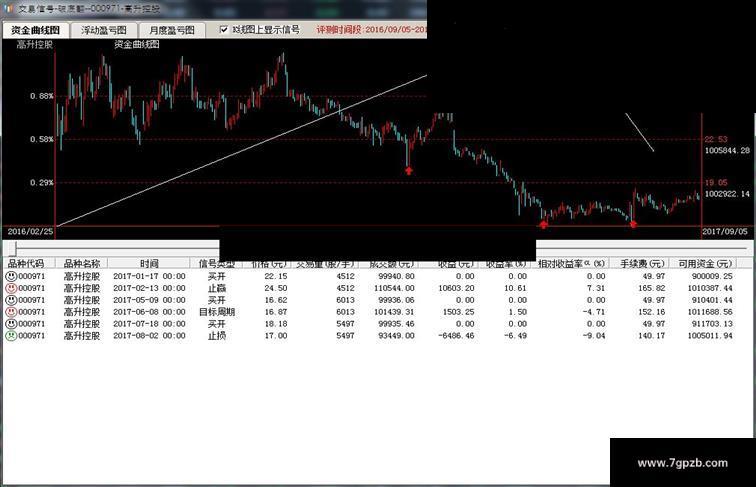Click the time cell 2017-01-17 00:00
This screenshot has height=487, width=756.
click(149, 276)
